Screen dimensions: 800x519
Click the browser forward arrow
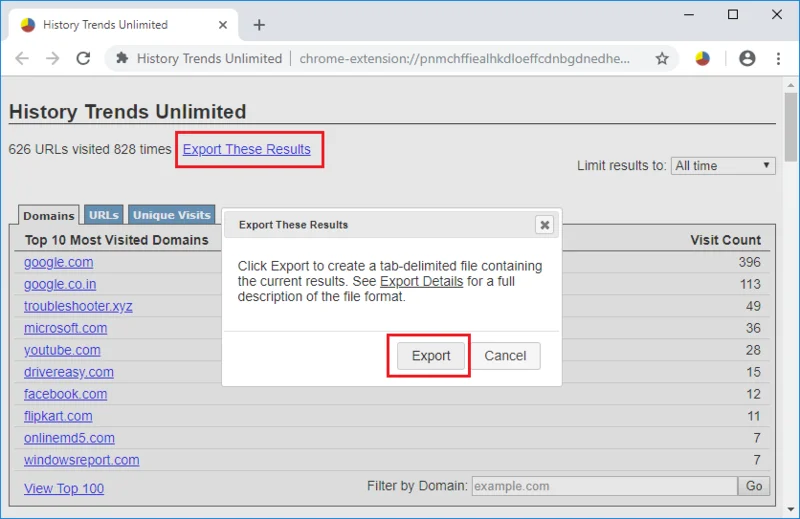(53, 59)
